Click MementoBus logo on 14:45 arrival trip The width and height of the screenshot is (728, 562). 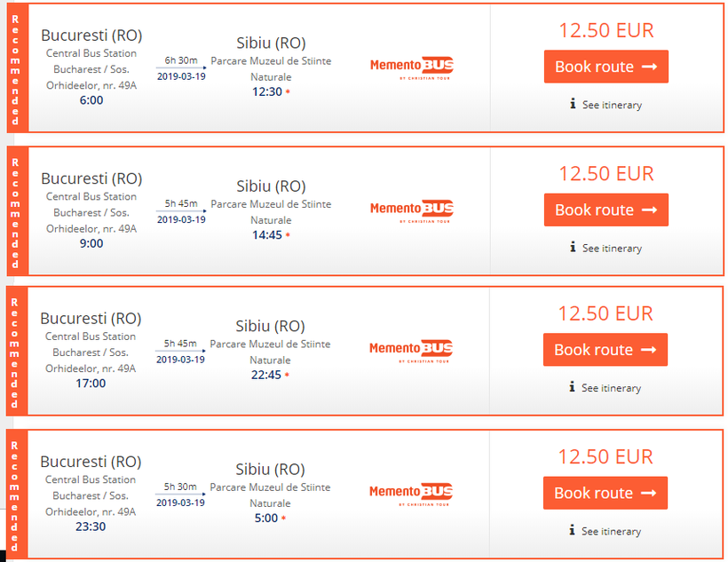pos(412,211)
